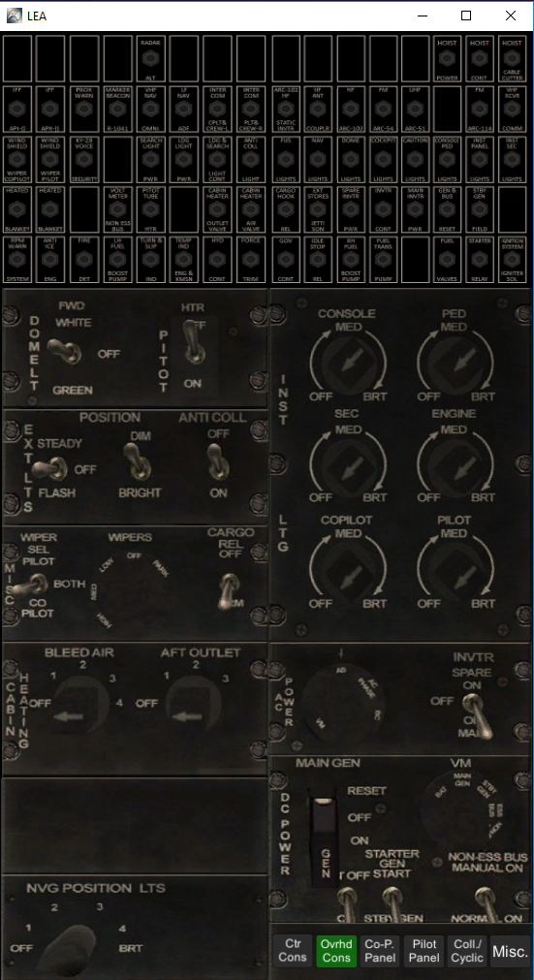The image size is (534, 980).
Task: Toggle the UHF ARC-51 circuit breaker
Action: 414,110
